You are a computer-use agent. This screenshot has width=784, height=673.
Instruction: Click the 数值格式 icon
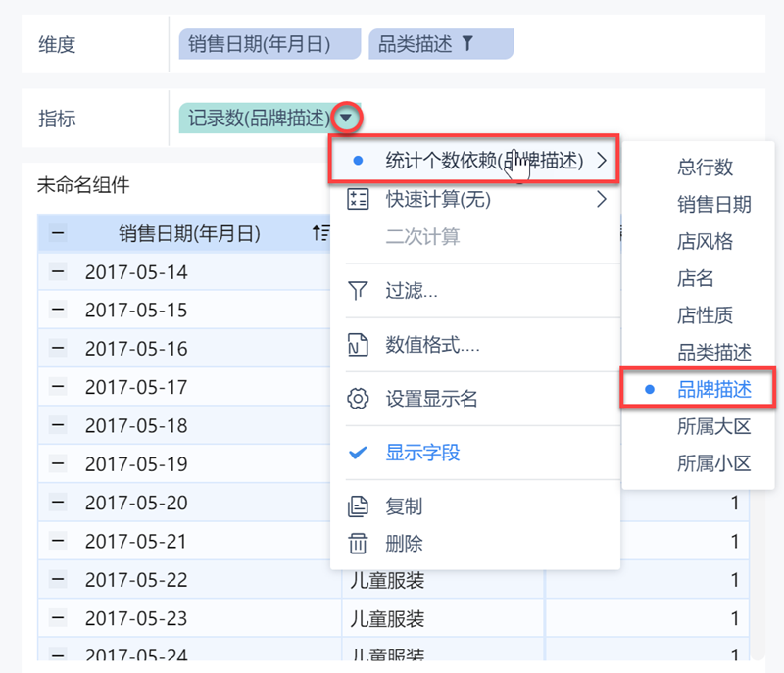(358, 345)
